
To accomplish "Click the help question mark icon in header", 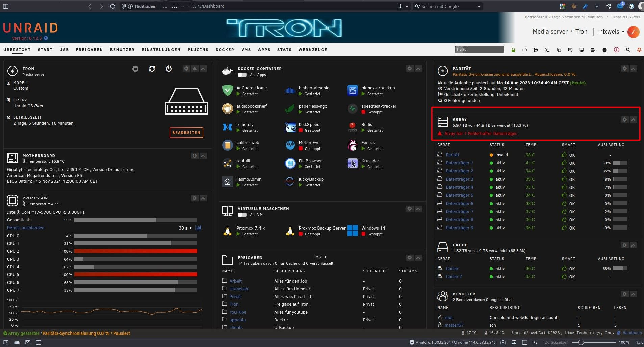I will (604, 50).
